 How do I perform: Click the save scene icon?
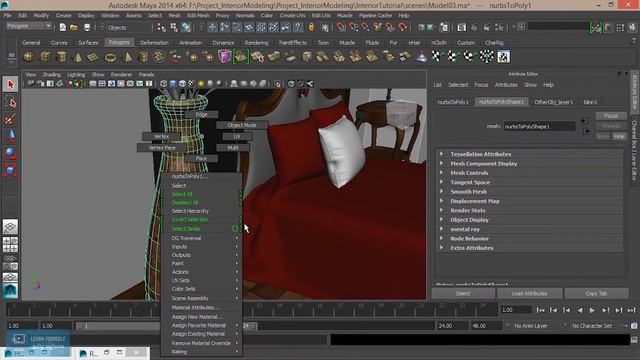coord(87,27)
